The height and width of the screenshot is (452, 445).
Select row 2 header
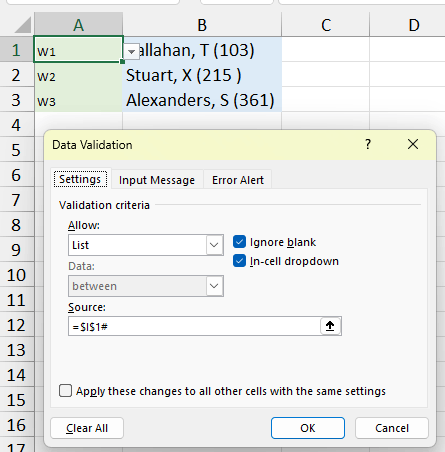click(17, 74)
